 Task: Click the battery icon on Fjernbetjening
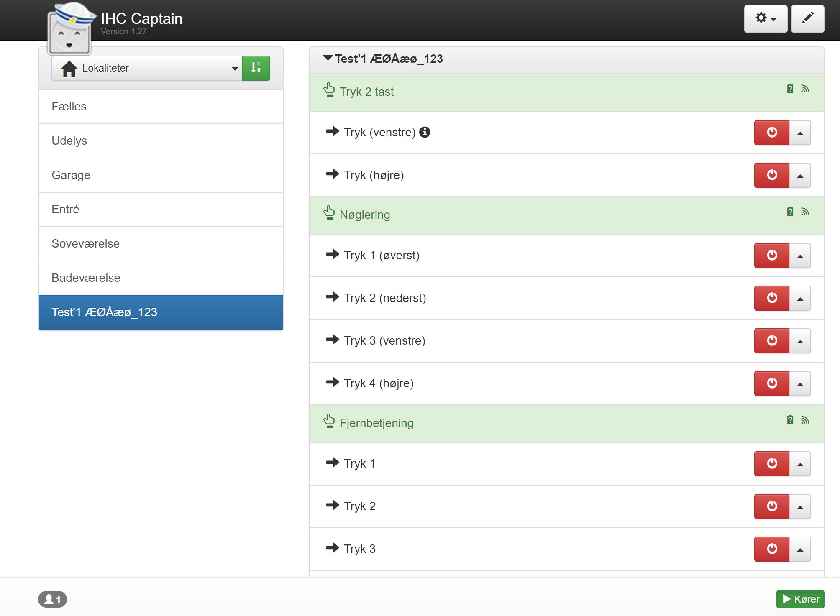pos(790,420)
